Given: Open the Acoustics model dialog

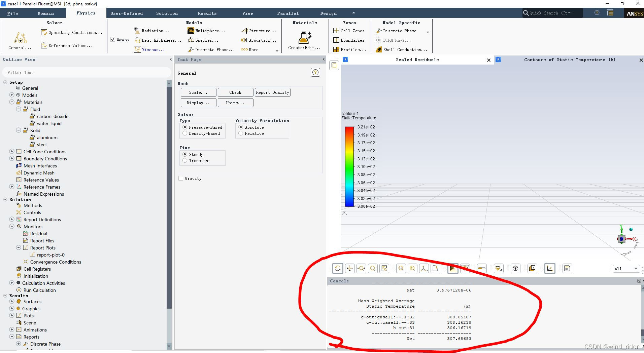Looking at the screenshot, I should pyautogui.click(x=259, y=40).
